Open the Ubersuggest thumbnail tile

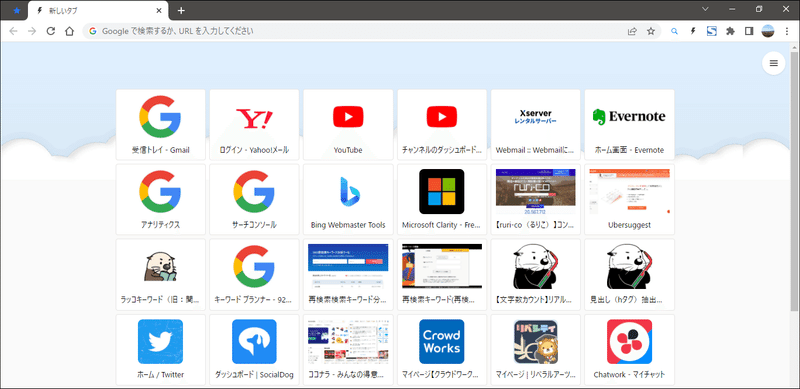point(629,199)
